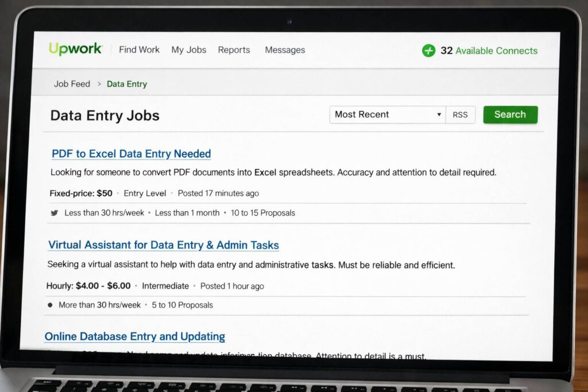Click the black dot icon beside More than 30 hrs/week
The image size is (588, 392).
(x=50, y=305)
